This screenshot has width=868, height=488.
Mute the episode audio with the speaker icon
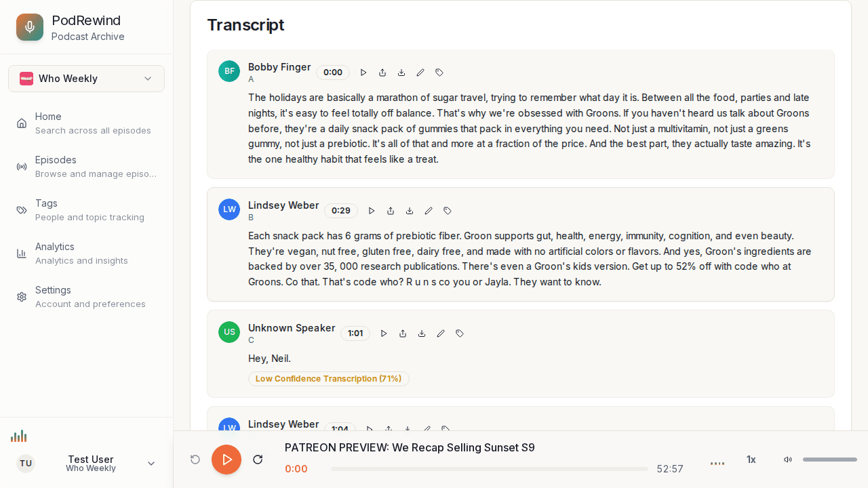point(788,460)
